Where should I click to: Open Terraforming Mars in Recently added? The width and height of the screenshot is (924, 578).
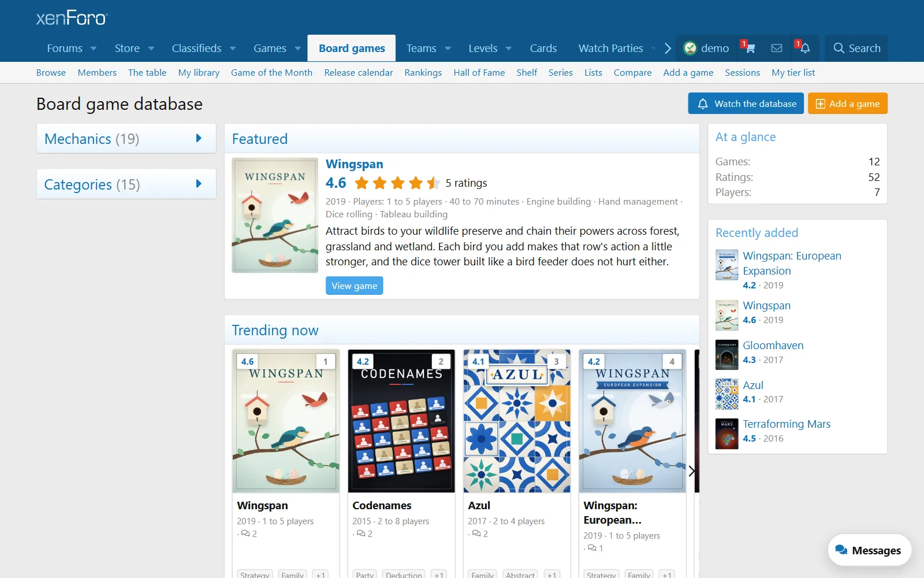(x=787, y=424)
